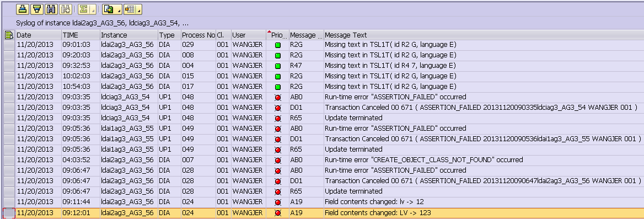Click red icon beside ldcia 'Update terminated' 09:03:35
Viewport: 644px width, 219px height.
pos(278,119)
